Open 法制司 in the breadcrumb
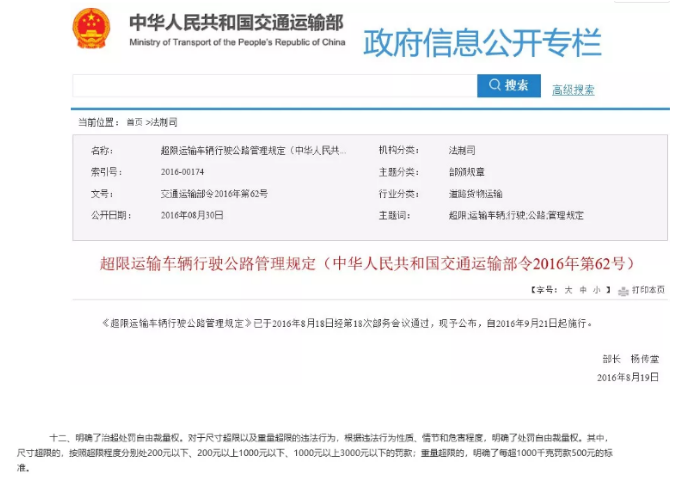 [x=164, y=122]
